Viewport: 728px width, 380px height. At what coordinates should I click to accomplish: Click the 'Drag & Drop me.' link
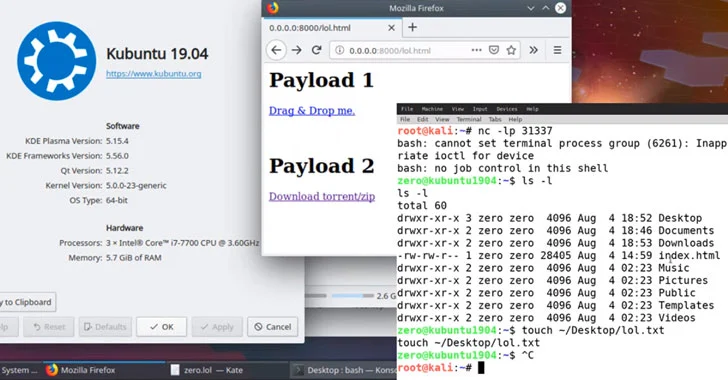pyautogui.click(x=312, y=111)
